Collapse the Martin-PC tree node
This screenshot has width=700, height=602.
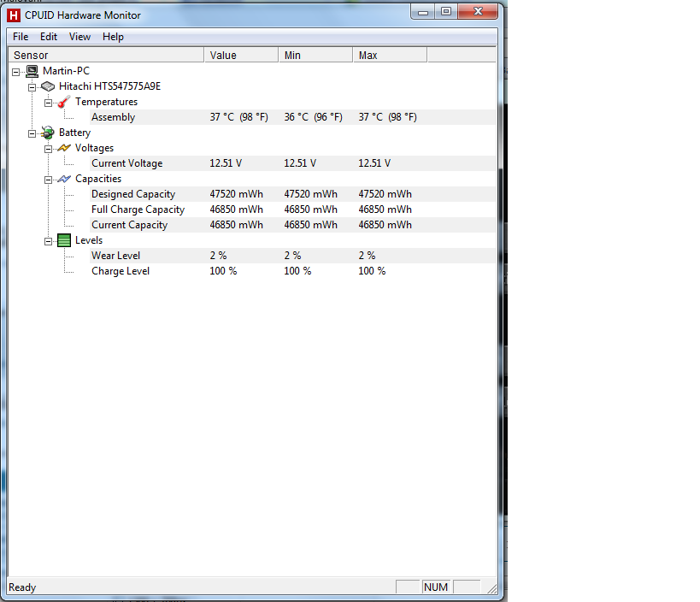click(x=15, y=72)
